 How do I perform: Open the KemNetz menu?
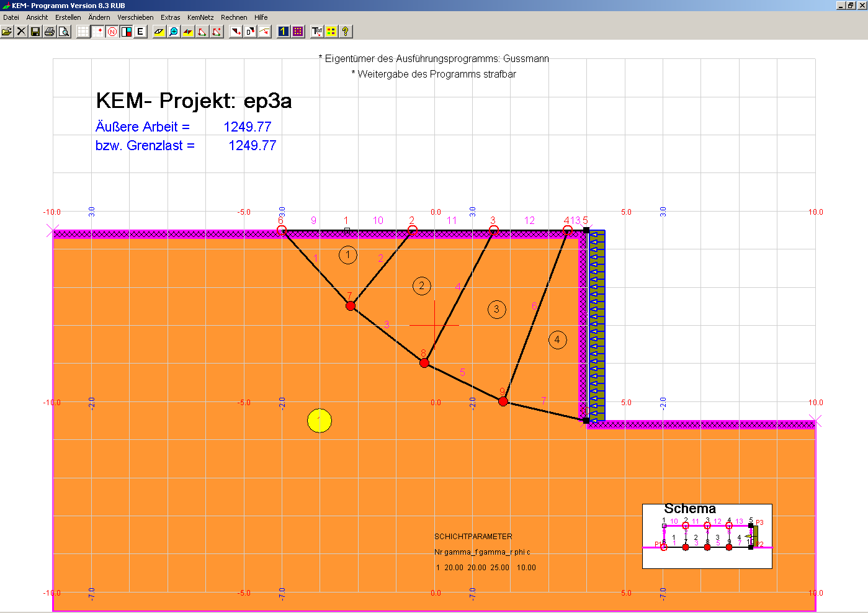200,17
